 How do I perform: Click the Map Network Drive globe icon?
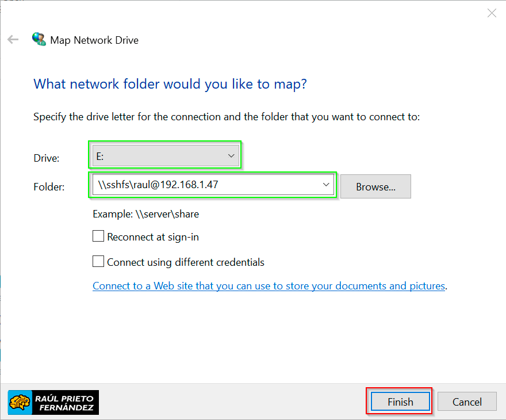click(39, 40)
